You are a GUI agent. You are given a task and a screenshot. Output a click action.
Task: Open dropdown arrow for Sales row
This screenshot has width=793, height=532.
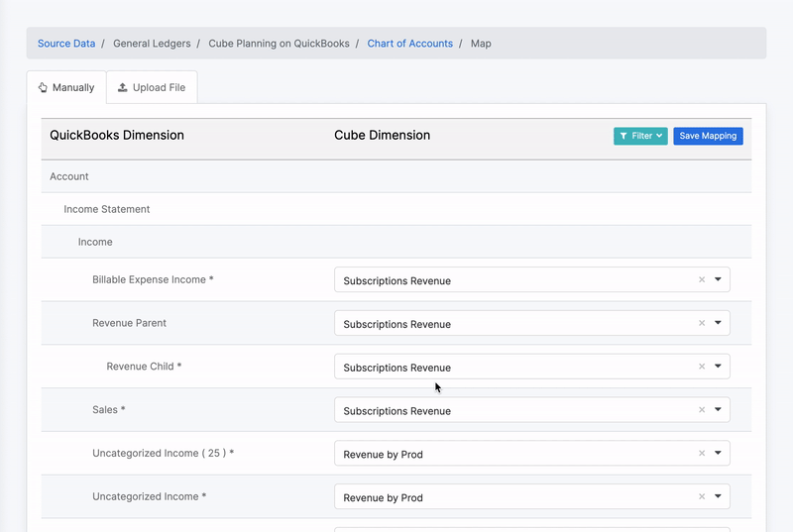718,410
